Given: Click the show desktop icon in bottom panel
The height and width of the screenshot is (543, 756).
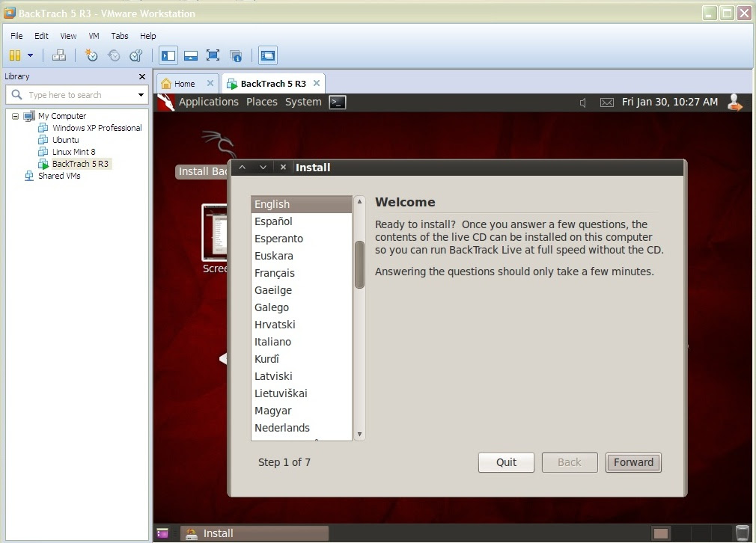Looking at the screenshot, I should [162, 533].
